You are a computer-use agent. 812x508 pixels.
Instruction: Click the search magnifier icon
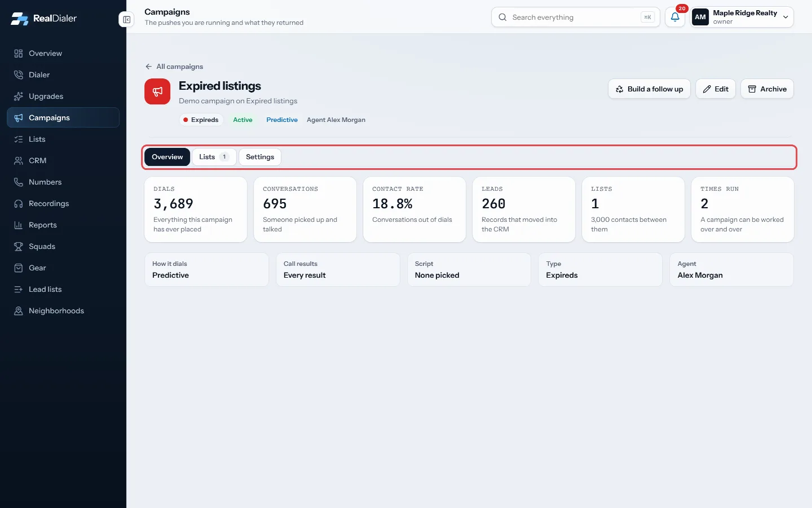point(502,17)
